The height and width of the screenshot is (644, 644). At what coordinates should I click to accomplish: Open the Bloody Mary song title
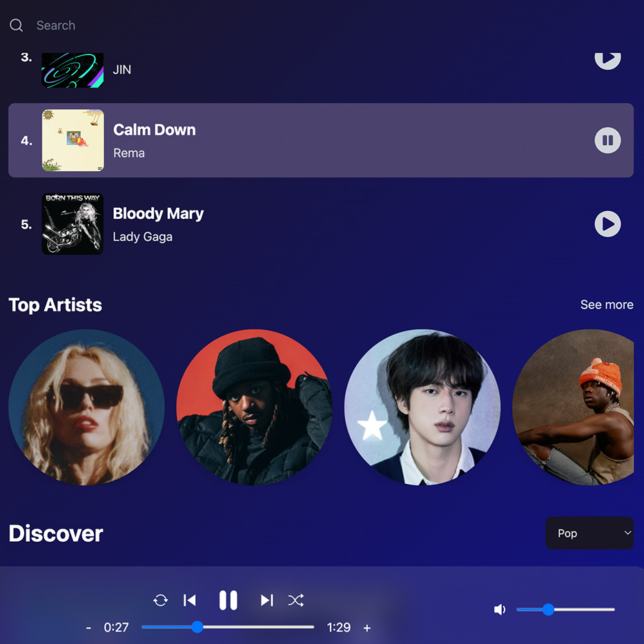pos(158,213)
